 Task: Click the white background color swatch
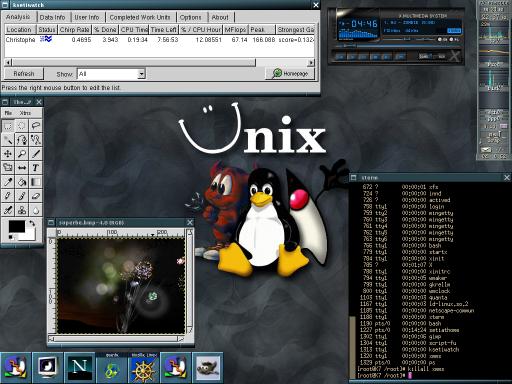30,236
